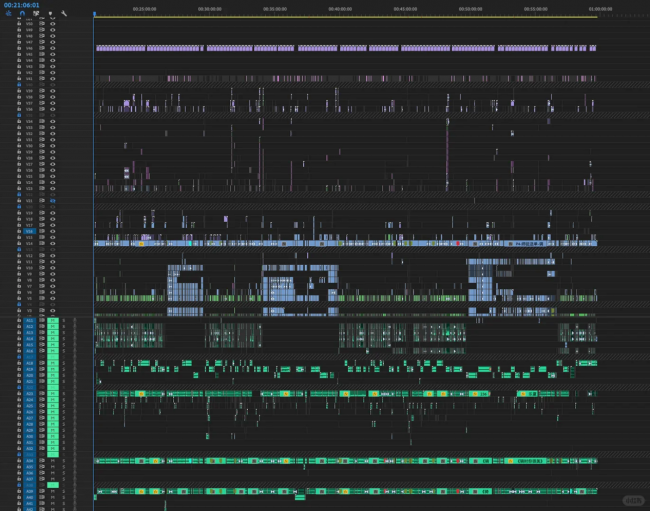Click the insert sequences as nests icon
The height and width of the screenshot is (511, 650).
pyautogui.click(x=8, y=13)
